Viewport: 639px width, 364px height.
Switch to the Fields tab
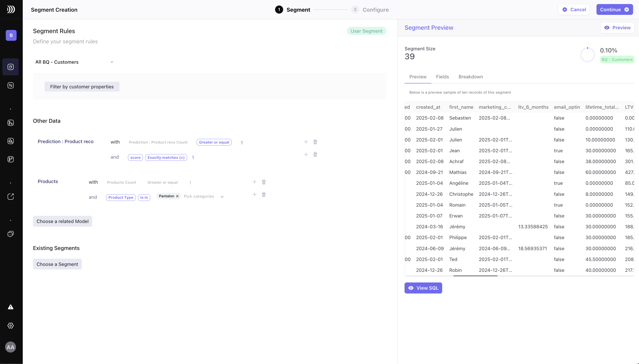[442, 77]
